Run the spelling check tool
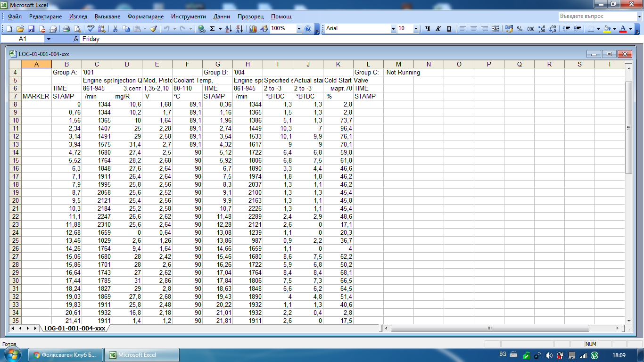 pos(91,29)
